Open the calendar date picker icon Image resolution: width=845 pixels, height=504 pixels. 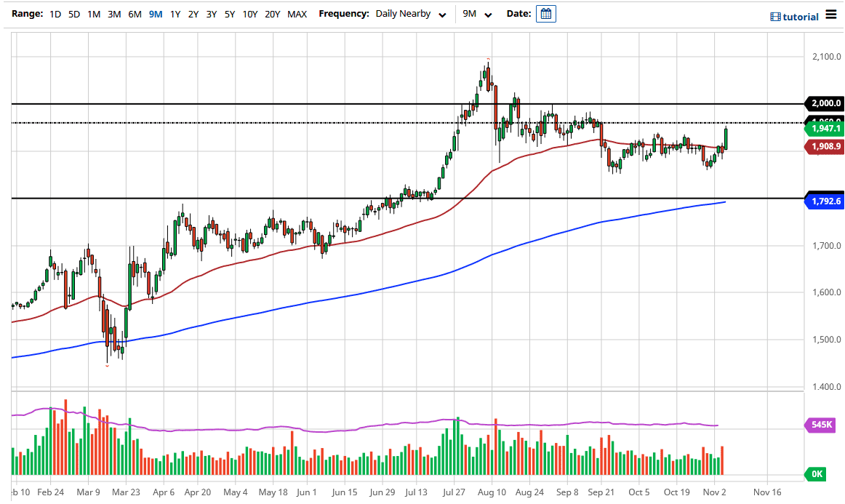tap(545, 14)
